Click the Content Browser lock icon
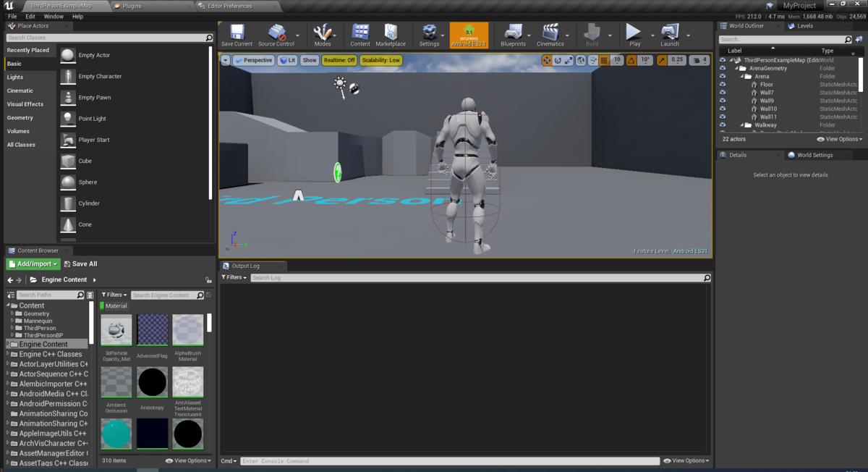The width and height of the screenshot is (868, 472). point(208,280)
